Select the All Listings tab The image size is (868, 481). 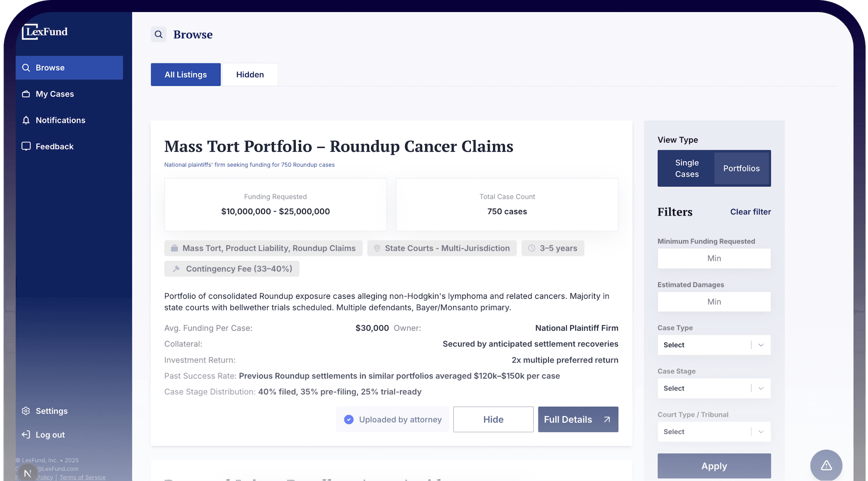point(185,74)
